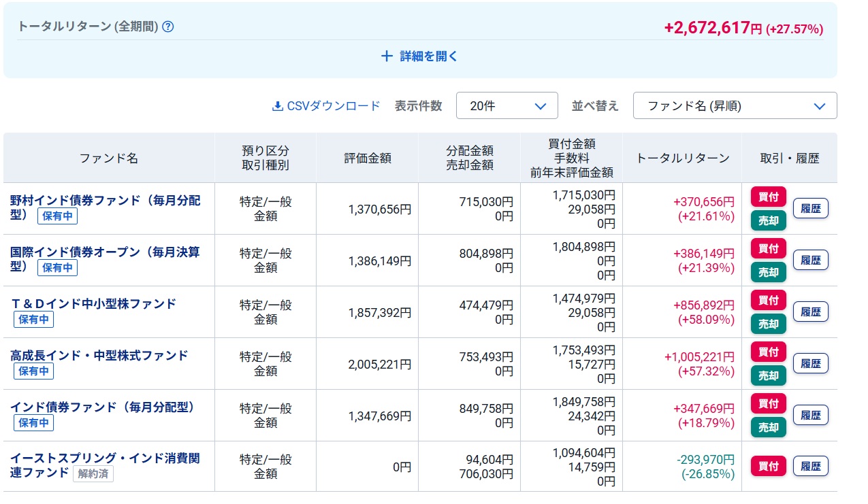This screenshot has width=868, height=504.
Task: View 履歴 for インド債券ファンド (毎月分配型)
Action: [x=810, y=415]
